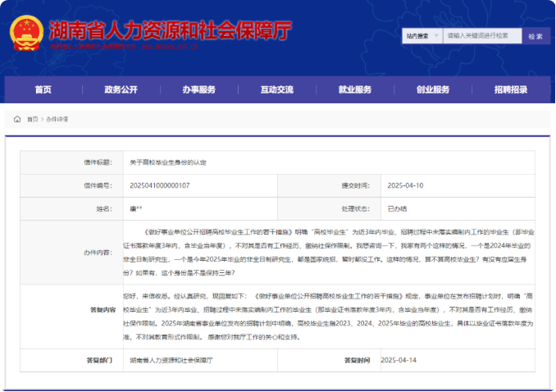Screen dimensions: 556x392
Task: Open the 创业服务 navigation menu
Action: [x=433, y=89]
